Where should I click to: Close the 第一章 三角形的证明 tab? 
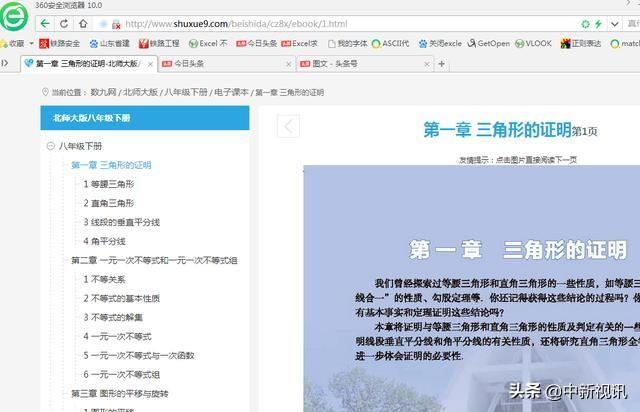click(x=150, y=64)
